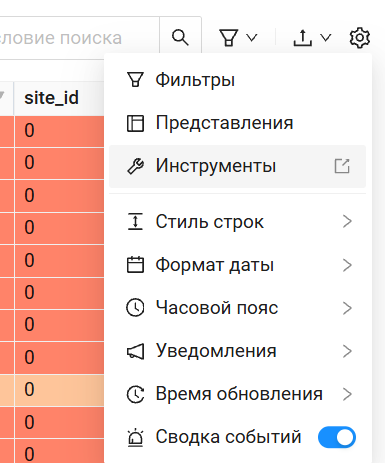Open Время обновления submenu
385x463 pixels.
tap(237, 394)
